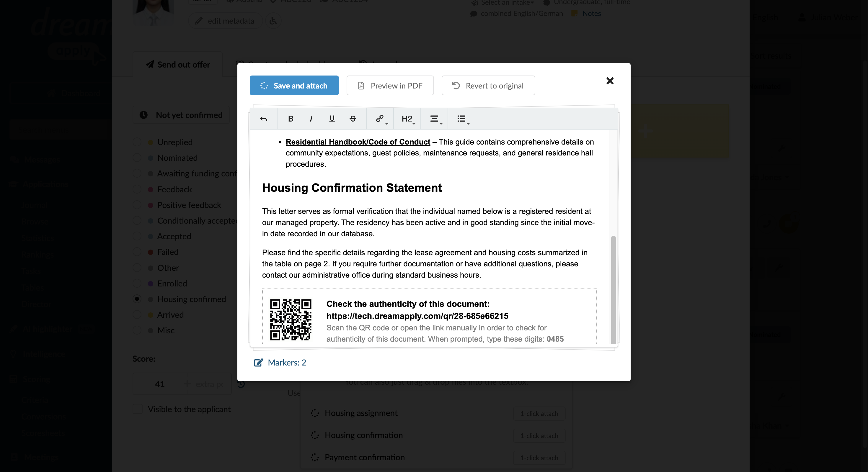Click the editor's vertical scrollbar thumb
The image size is (868, 472).
point(613,289)
